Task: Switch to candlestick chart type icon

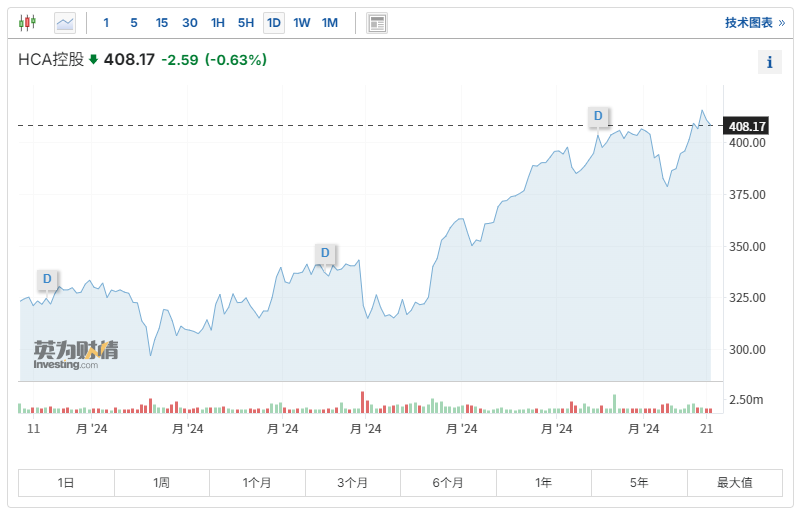Action: click(27, 23)
